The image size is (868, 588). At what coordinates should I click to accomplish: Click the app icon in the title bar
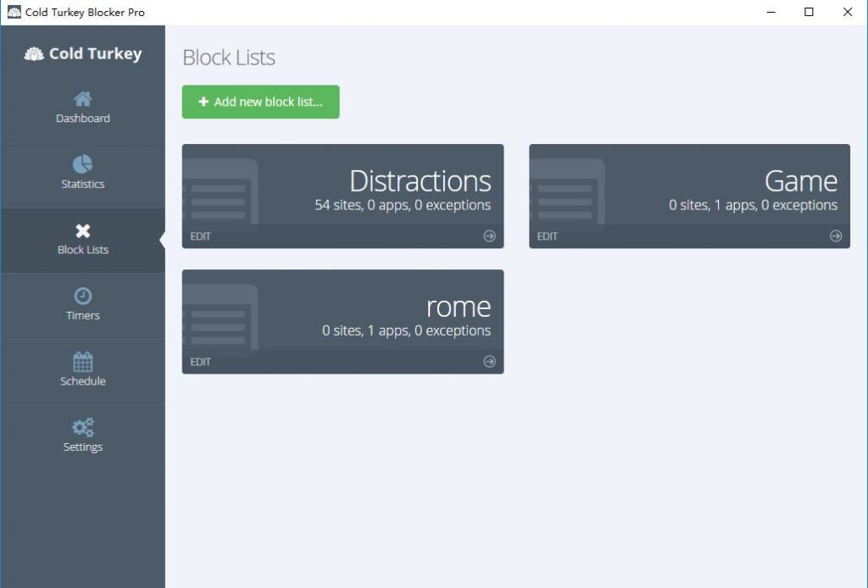[x=14, y=12]
